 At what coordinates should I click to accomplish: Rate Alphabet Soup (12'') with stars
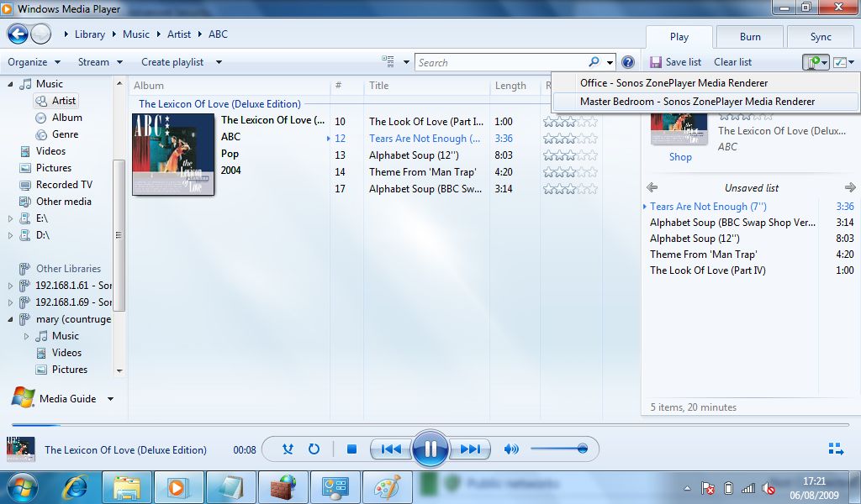coord(570,155)
